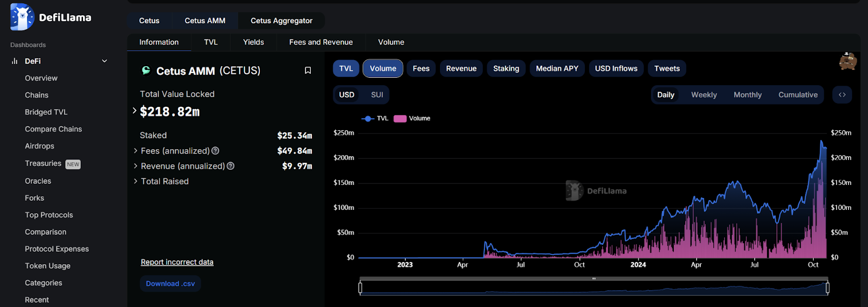Open Forks in sidebar
Viewport: 868px width, 307px height.
point(34,198)
